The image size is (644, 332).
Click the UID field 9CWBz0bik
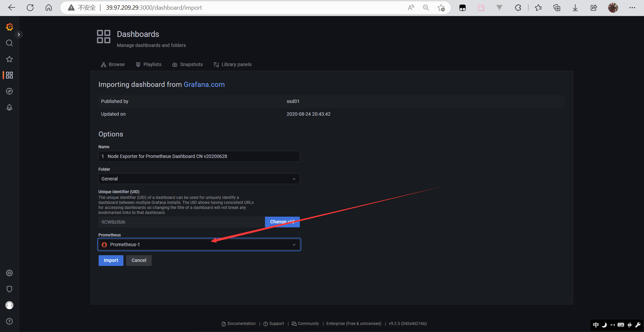coord(181,222)
